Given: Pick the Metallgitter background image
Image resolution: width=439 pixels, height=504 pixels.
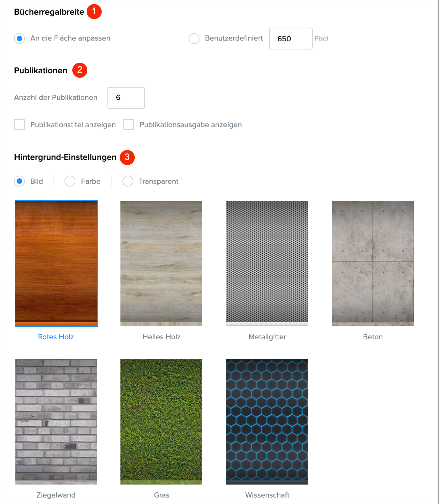Looking at the screenshot, I should pyautogui.click(x=267, y=264).
